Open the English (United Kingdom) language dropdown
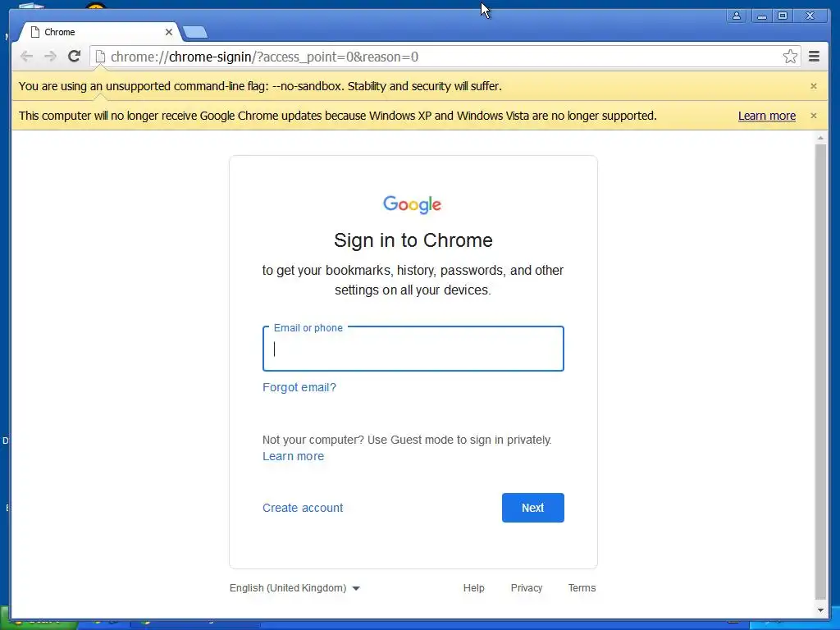 coord(294,587)
